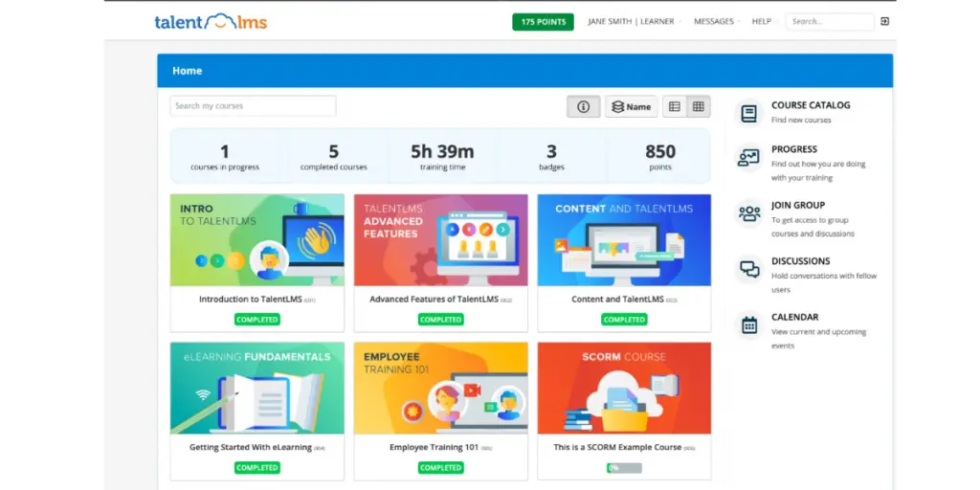Image resolution: width=980 pixels, height=490 pixels.
Task: Click the Discussions chat bubbles icon
Action: point(748,269)
